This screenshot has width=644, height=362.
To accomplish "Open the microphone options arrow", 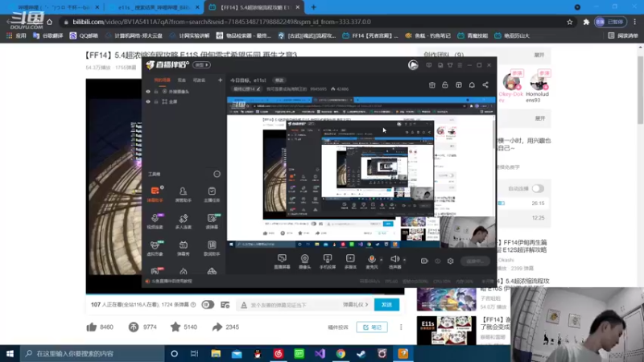I will pos(381,259).
